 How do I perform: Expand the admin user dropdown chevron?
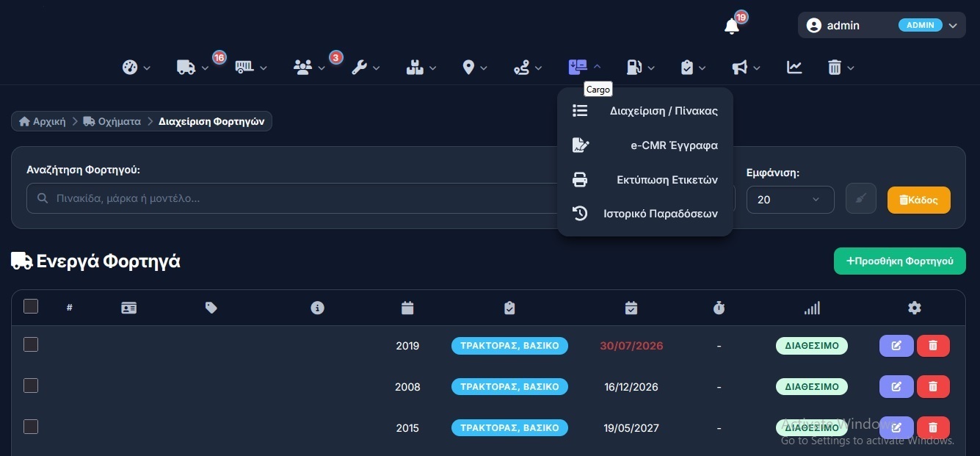click(x=953, y=26)
